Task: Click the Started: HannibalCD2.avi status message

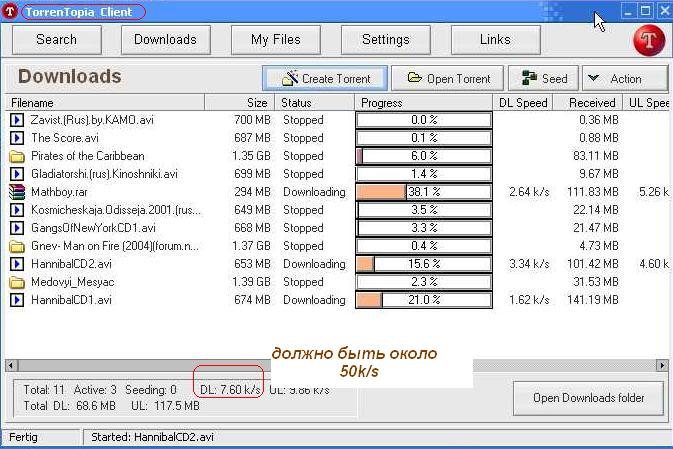Action: point(152,437)
